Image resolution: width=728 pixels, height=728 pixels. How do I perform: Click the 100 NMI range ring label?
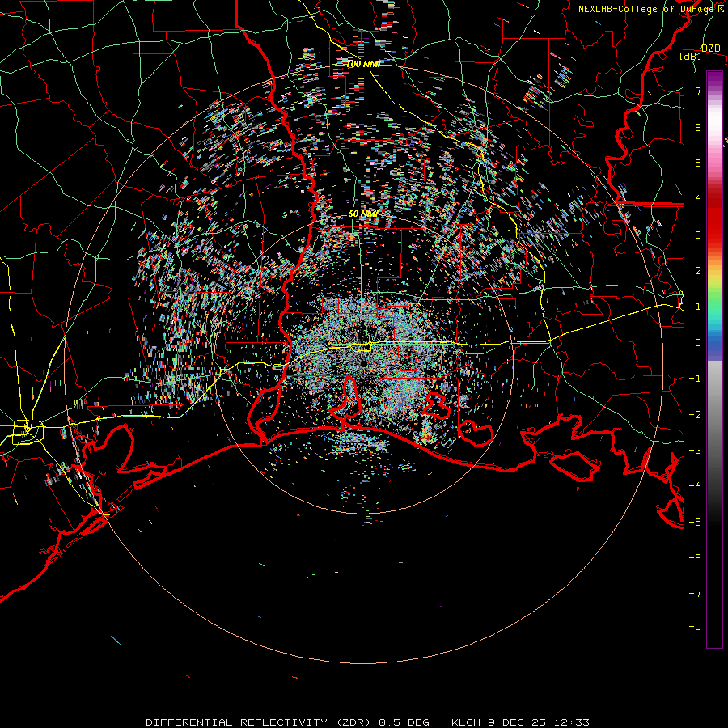click(363, 64)
